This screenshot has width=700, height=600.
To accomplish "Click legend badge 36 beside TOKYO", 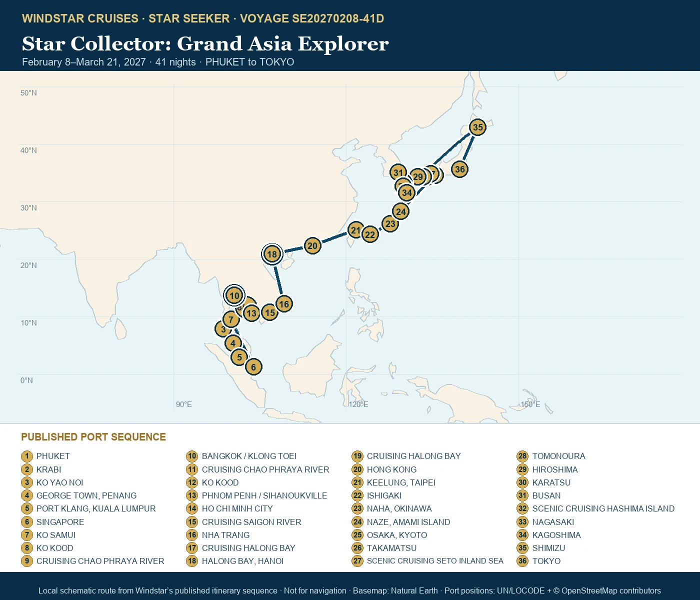I will pyautogui.click(x=522, y=561).
